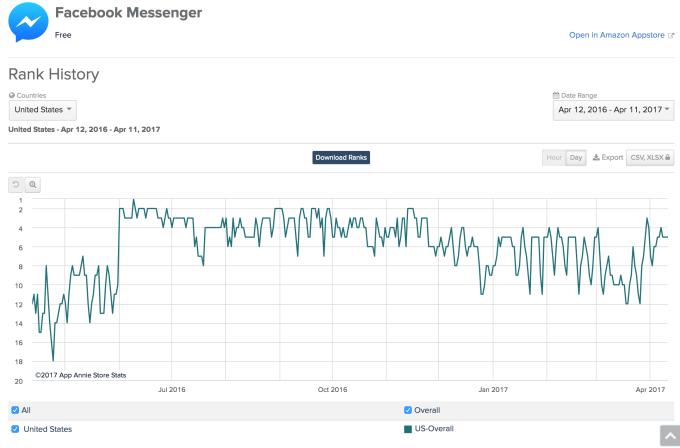This screenshot has height=448, width=680.
Task: Click the Download Ranks button
Action: pyautogui.click(x=341, y=157)
